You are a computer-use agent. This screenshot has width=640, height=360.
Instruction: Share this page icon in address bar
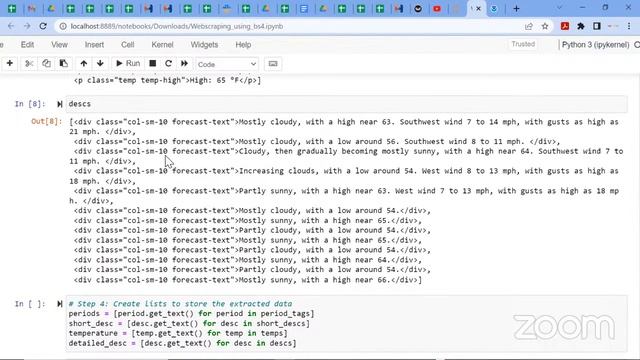click(x=529, y=26)
